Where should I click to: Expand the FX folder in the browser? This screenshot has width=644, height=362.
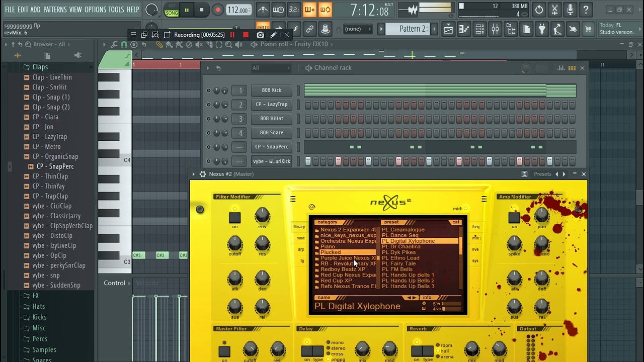(x=35, y=296)
